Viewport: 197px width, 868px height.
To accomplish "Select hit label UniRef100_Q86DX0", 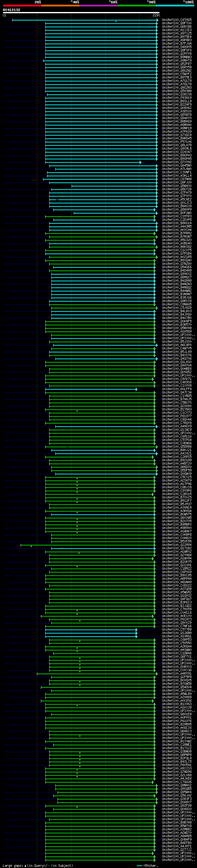I will tap(177, 467).
